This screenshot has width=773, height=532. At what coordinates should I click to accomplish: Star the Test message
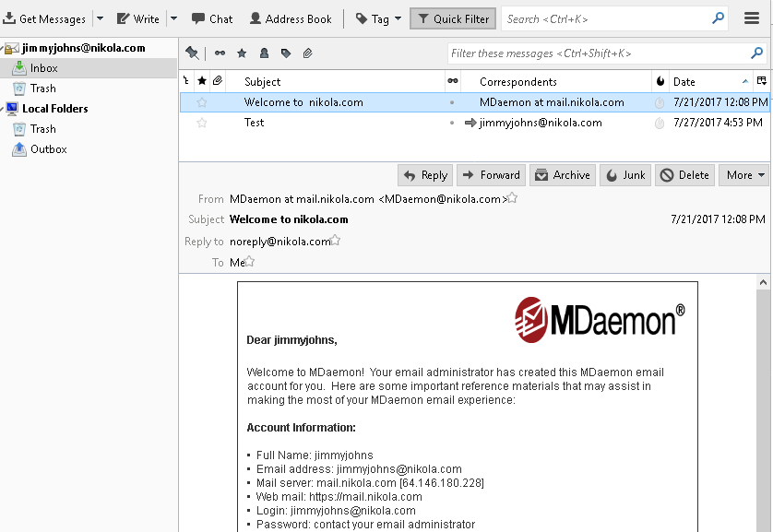[x=202, y=123]
